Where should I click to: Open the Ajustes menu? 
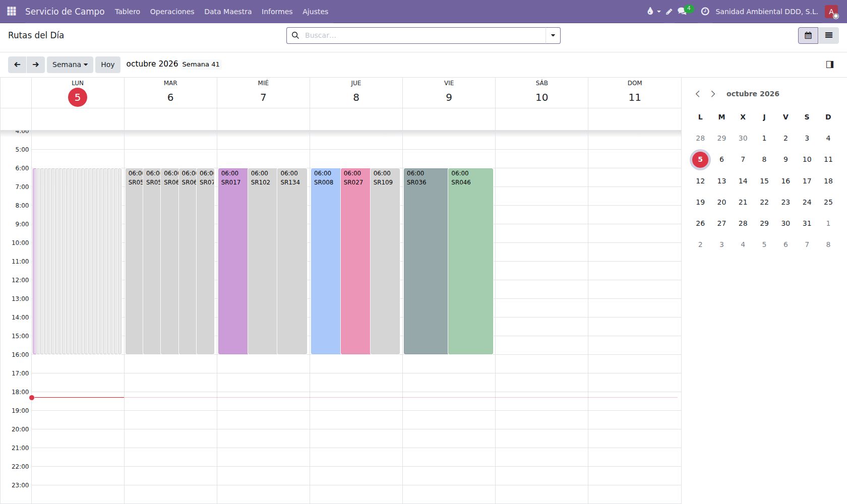pos(315,11)
